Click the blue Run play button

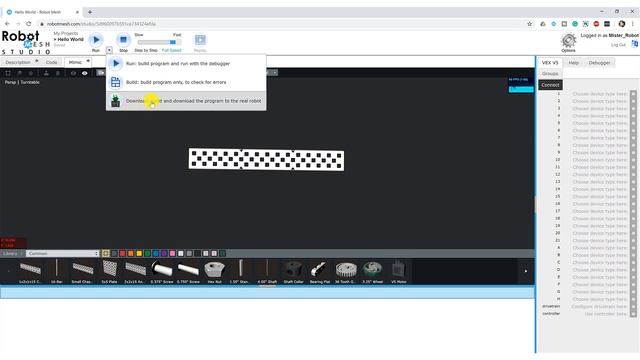coord(96,40)
